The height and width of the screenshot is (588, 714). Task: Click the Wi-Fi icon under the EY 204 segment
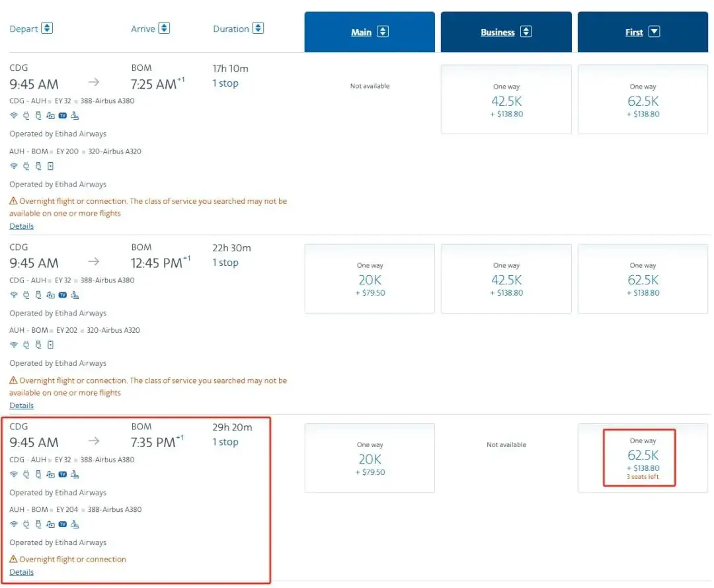click(x=13, y=524)
